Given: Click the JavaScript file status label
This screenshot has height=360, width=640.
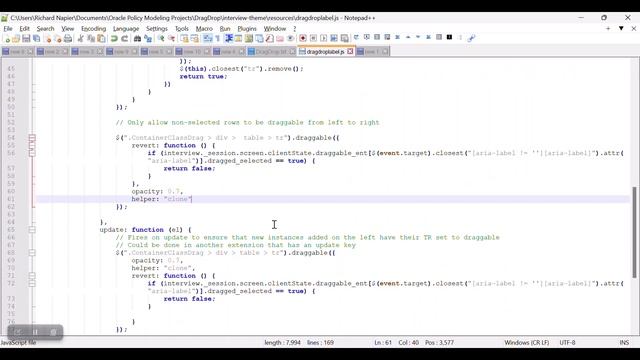Looking at the screenshot, I should pos(18,342).
